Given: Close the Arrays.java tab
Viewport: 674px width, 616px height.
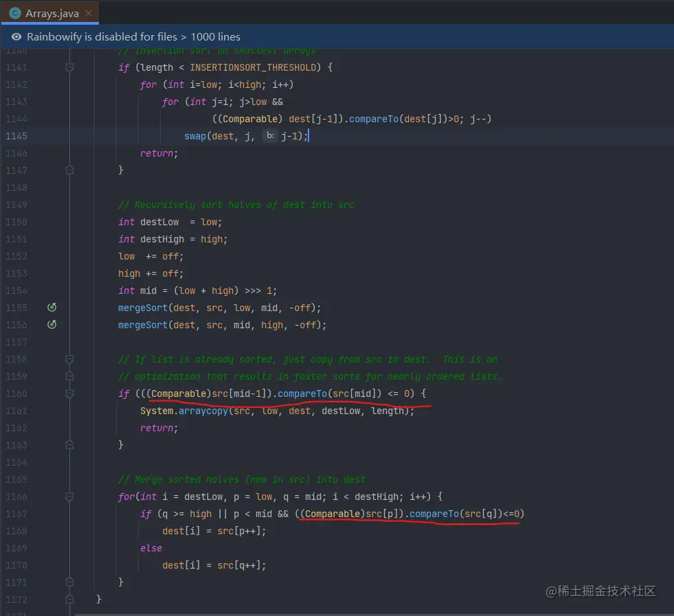Looking at the screenshot, I should click(89, 13).
